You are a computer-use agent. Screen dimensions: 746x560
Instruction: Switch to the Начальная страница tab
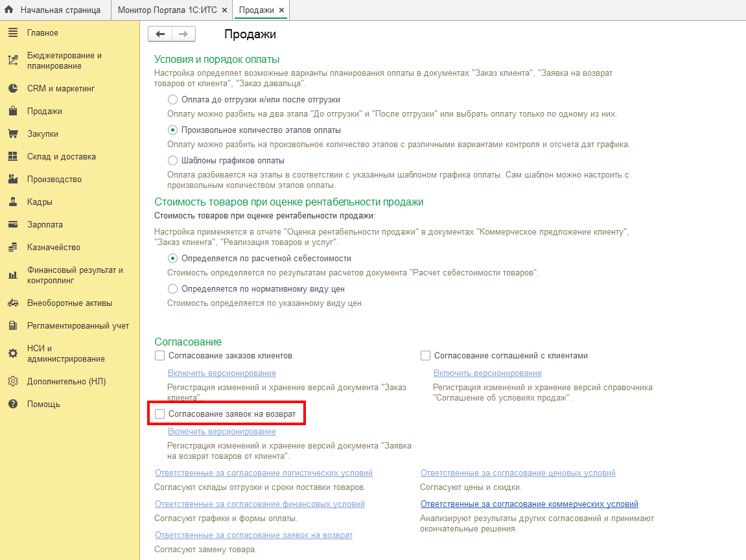(56, 10)
